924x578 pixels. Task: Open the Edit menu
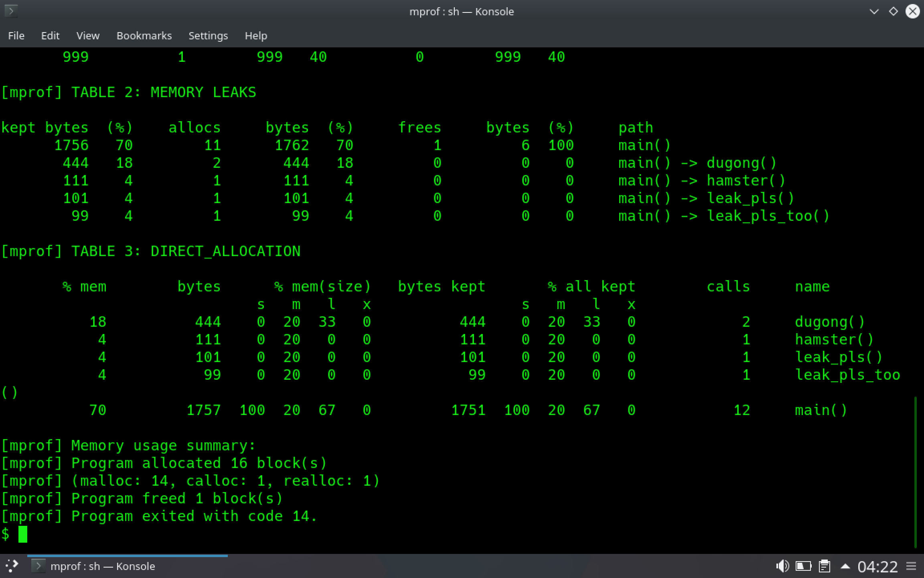(50, 36)
